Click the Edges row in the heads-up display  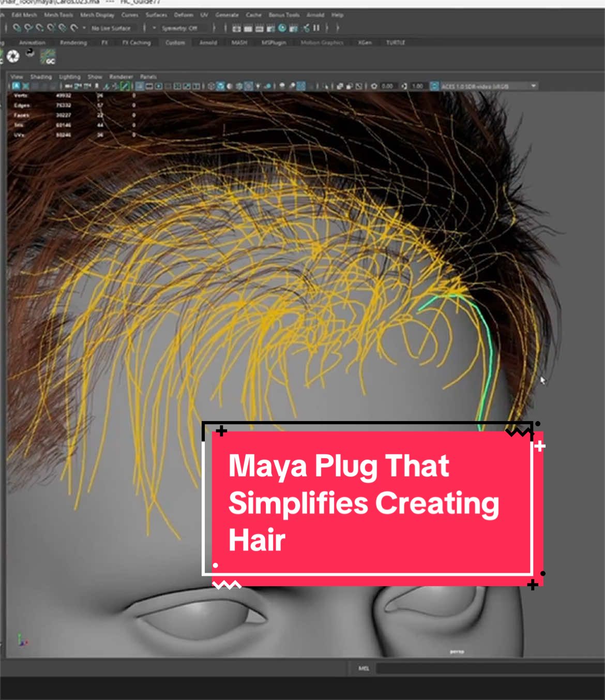75,106
